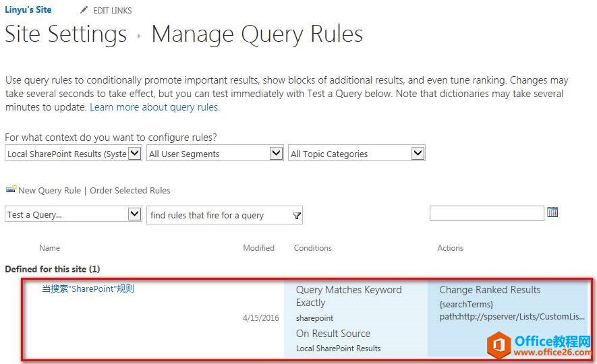Click the Modified column header
Viewport: 597px width, 364px height.
pyautogui.click(x=258, y=248)
